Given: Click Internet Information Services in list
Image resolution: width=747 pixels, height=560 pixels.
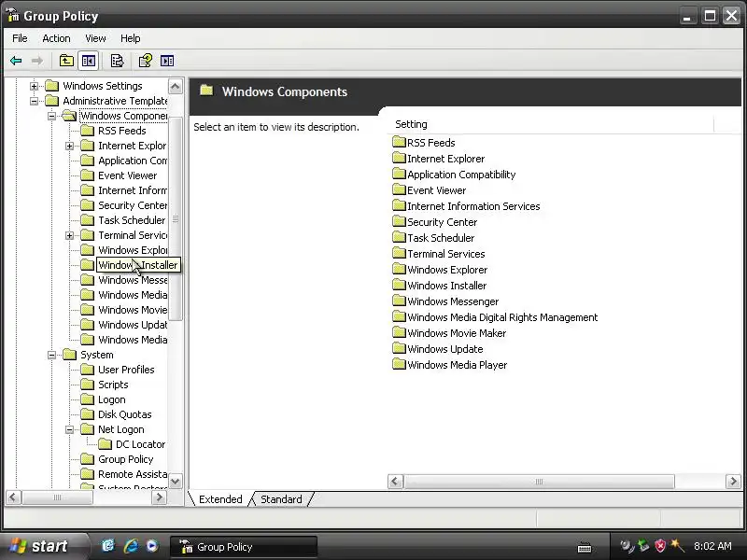Looking at the screenshot, I should (x=473, y=206).
